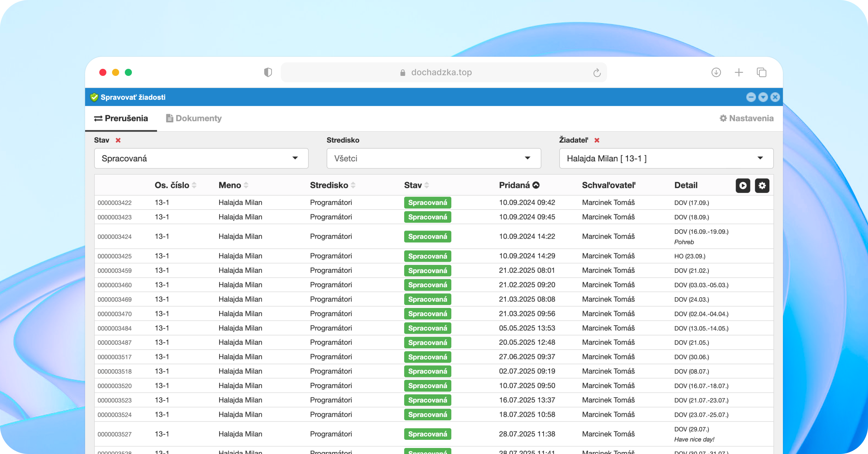
Task: Click the panel dropdown arrow icon in blue bar
Action: 763,97
